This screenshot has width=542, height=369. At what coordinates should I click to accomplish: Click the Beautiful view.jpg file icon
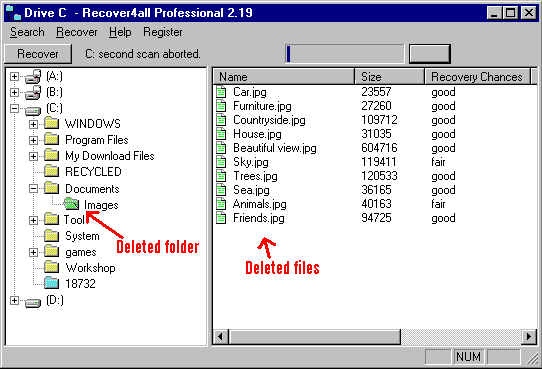coord(221,148)
